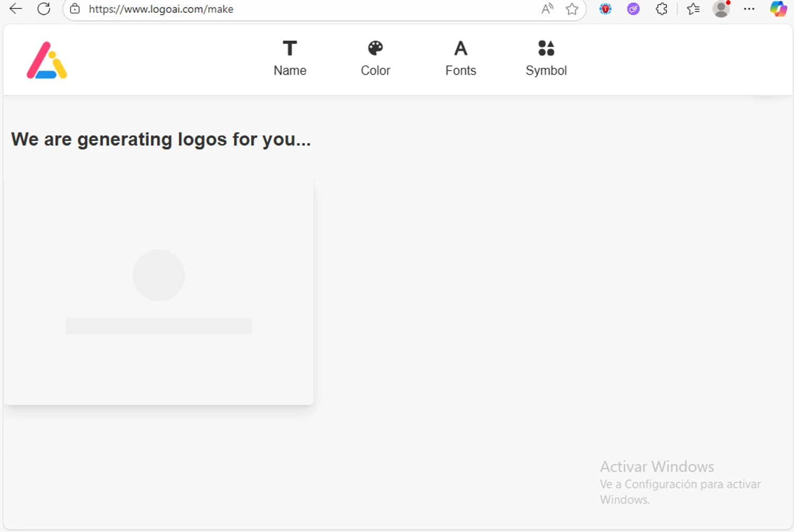The height and width of the screenshot is (532, 794).
Task: View site info lock icon
Action: 75,9
